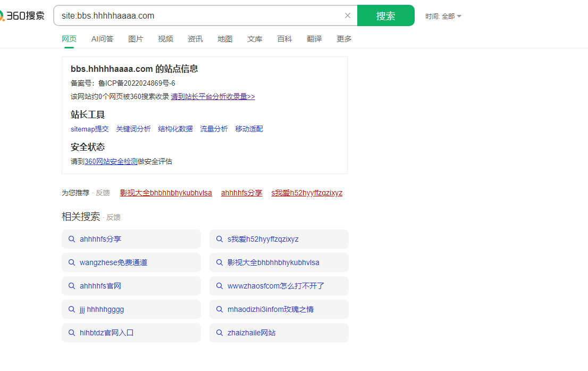Click the 安全状态 heading
Screen dimensions: 588x371
click(88, 147)
